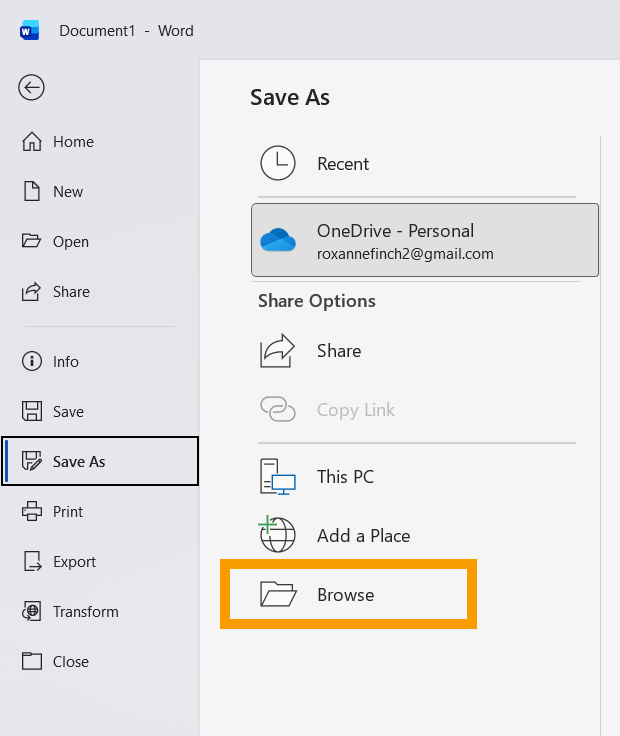This screenshot has height=736, width=620.
Task: Choose This PC as save location
Action: [x=345, y=477]
